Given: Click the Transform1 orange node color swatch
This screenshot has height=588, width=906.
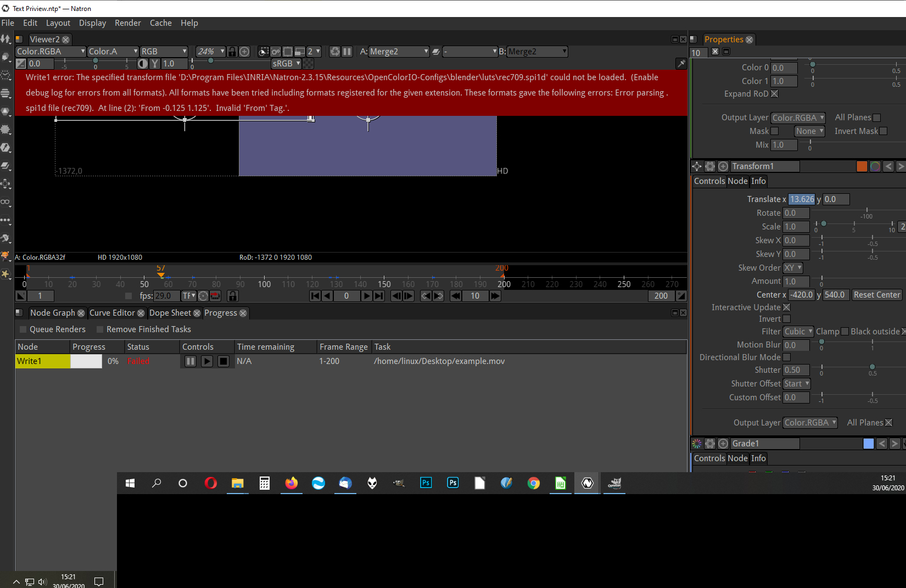Looking at the screenshot, I should click(x=862, y=166).
